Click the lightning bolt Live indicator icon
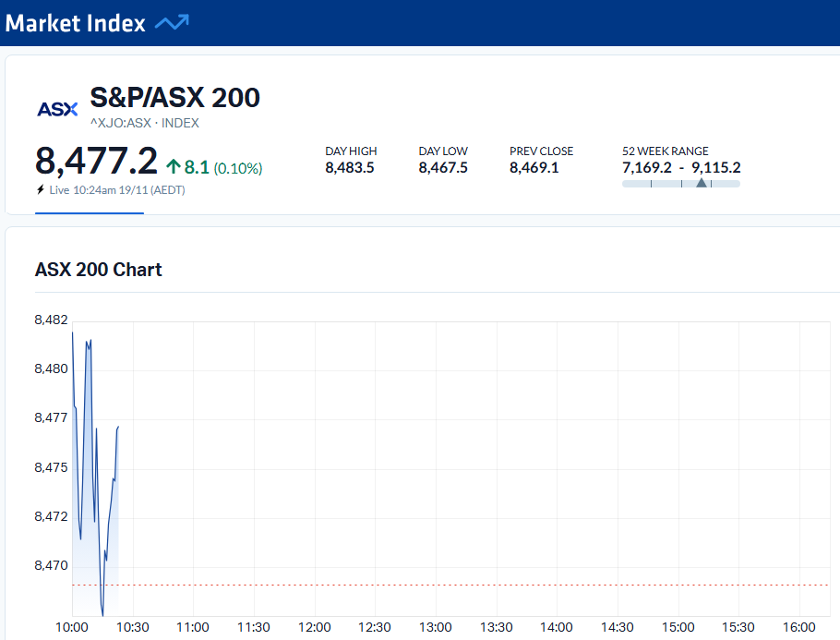Viewport: 840px width, 640px height. click(40, 189)
